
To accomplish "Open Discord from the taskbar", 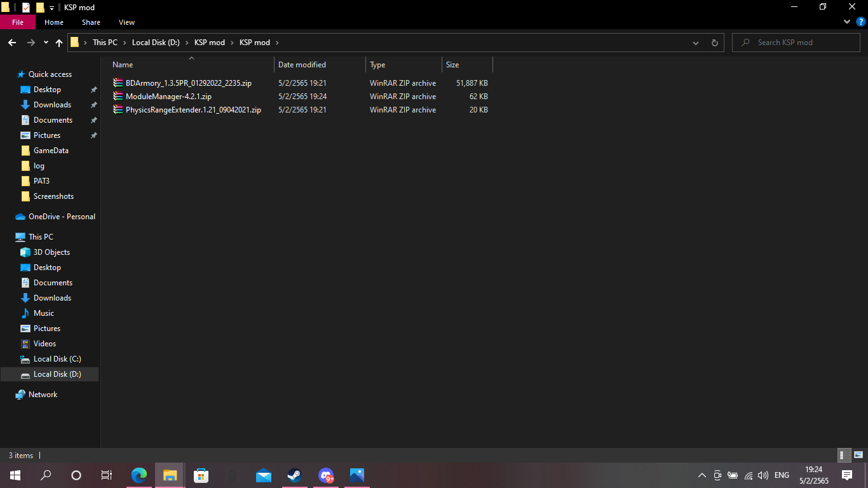I will (x=326, y=475).
